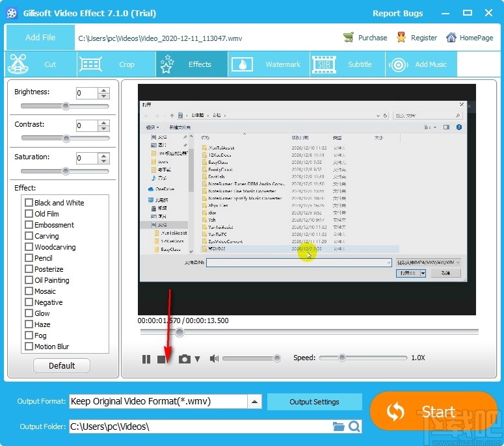Open snapshot options dropdown arrow
504x446 pixels.
tap(197, 359)
